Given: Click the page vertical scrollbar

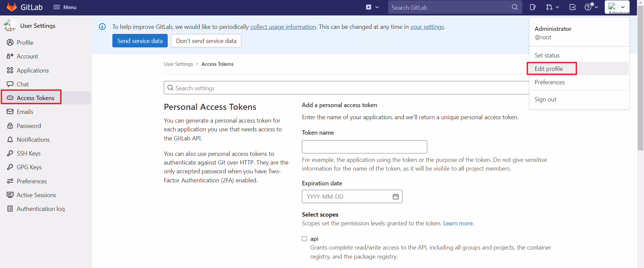Looking at the screenshot, I should (640, 77).
